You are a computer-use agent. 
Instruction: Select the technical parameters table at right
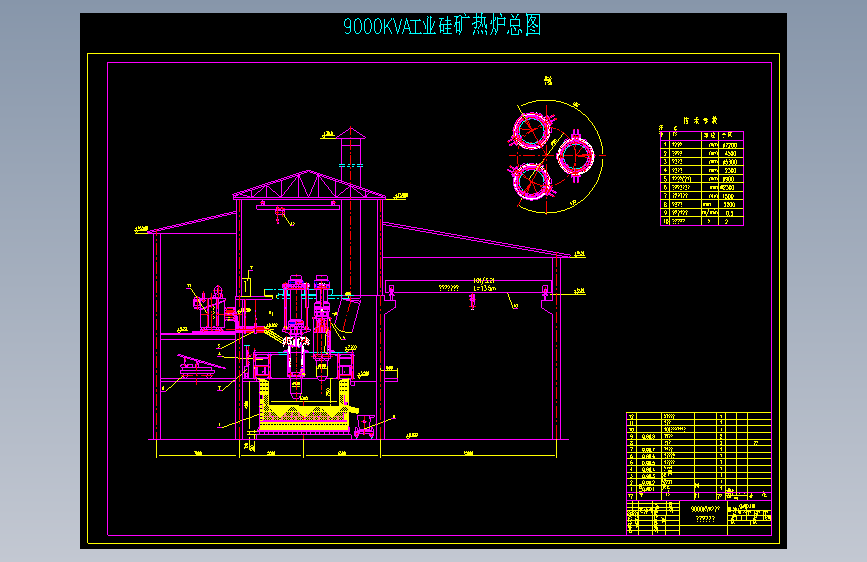[702, 178]
